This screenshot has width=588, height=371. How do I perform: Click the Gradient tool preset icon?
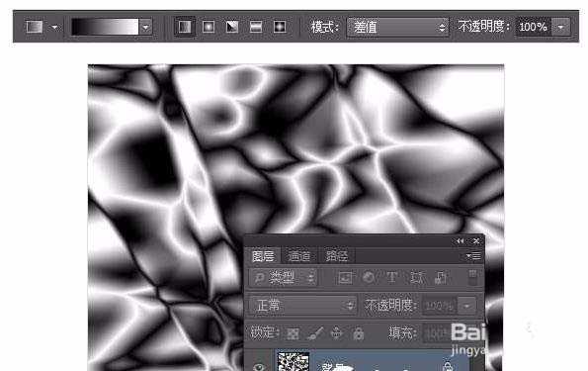point(35,27)
